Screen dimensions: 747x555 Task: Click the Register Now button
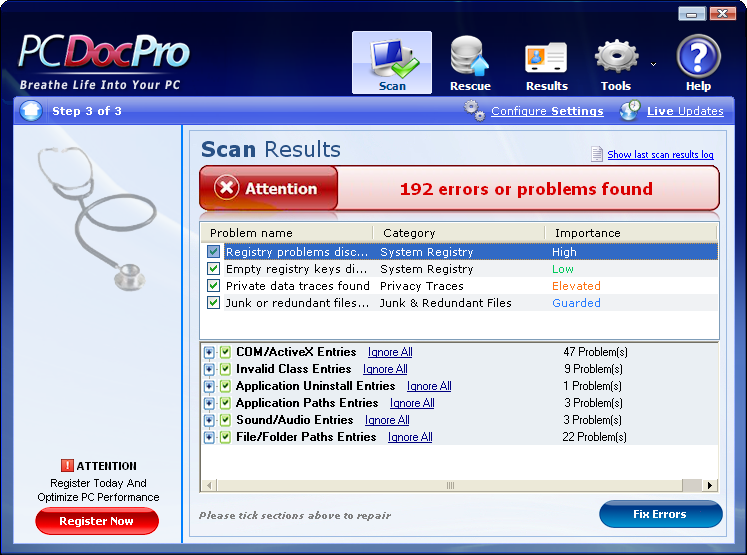(97, 521)
